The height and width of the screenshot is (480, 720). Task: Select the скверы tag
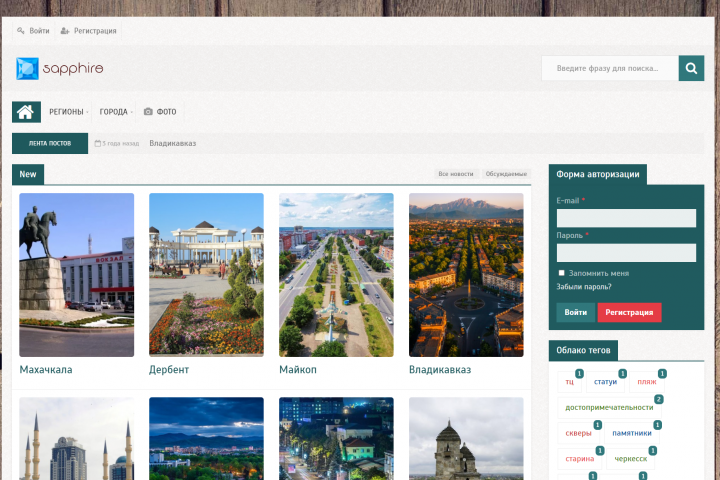pos(578,433)
